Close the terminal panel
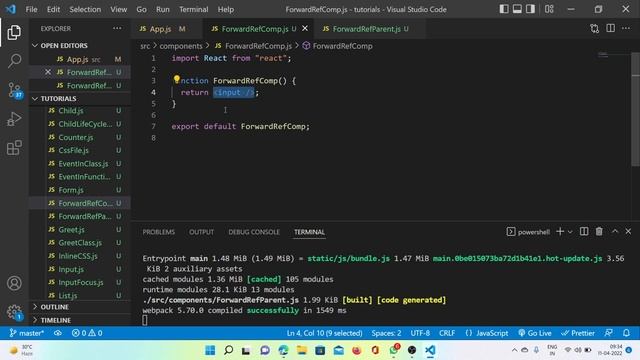 pyautogui.click(x=628, y=232)
